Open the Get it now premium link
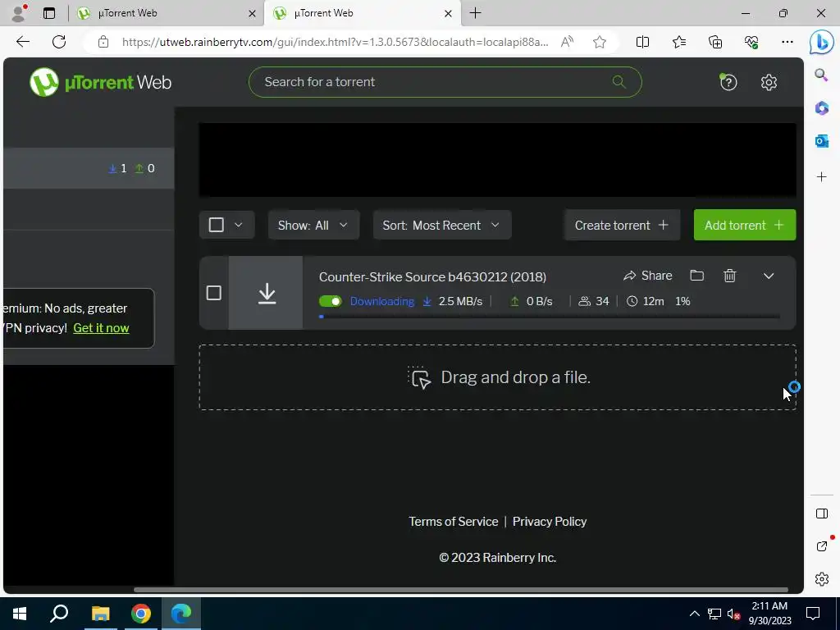 [x=101, y=328]
